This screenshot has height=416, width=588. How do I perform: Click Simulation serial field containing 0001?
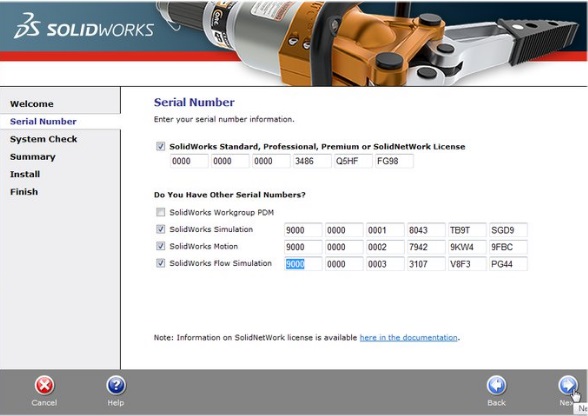(x=385, y=230)
